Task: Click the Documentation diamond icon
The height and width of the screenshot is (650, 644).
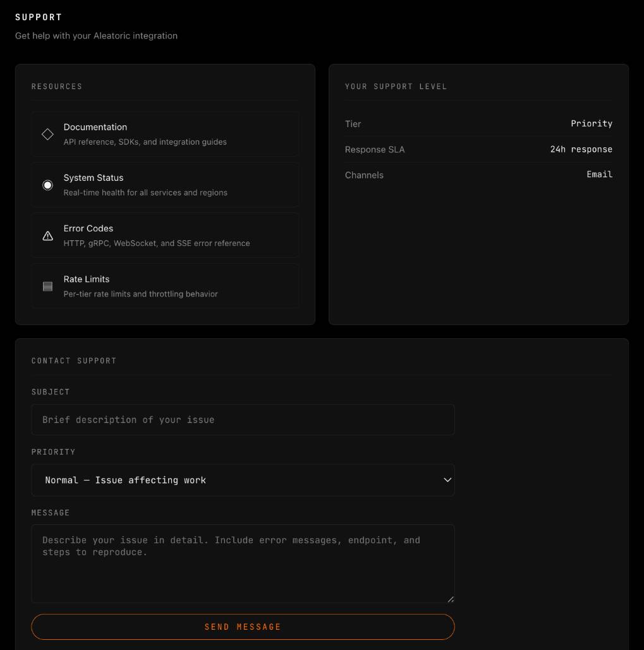Action: tap(47, 134)
